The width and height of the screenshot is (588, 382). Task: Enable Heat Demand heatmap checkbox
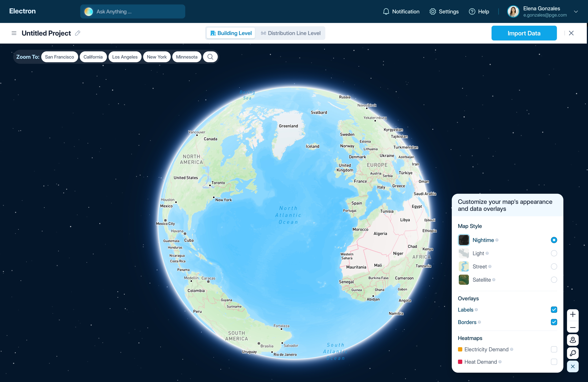point(554,362)
